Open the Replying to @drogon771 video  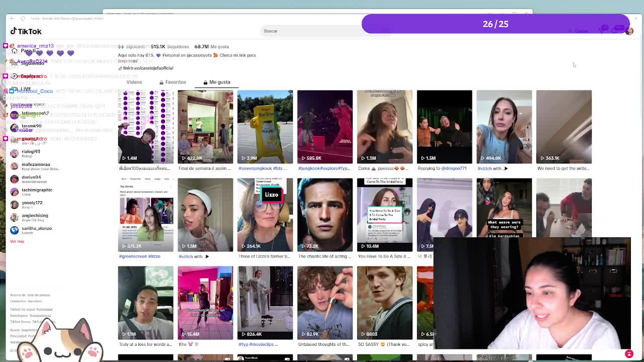(x=444, y=127)
